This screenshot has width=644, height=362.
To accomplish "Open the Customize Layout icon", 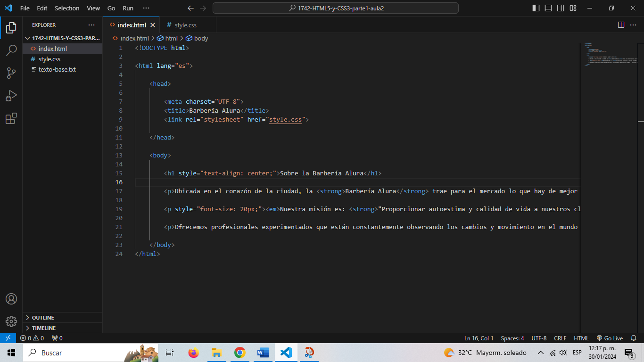I will (573, 8).
